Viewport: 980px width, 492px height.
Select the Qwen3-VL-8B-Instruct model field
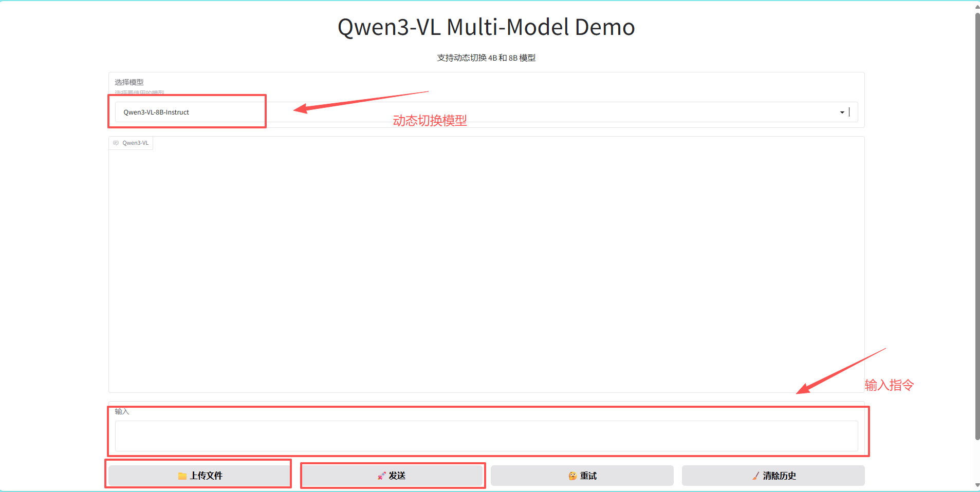tap(486, 112)
